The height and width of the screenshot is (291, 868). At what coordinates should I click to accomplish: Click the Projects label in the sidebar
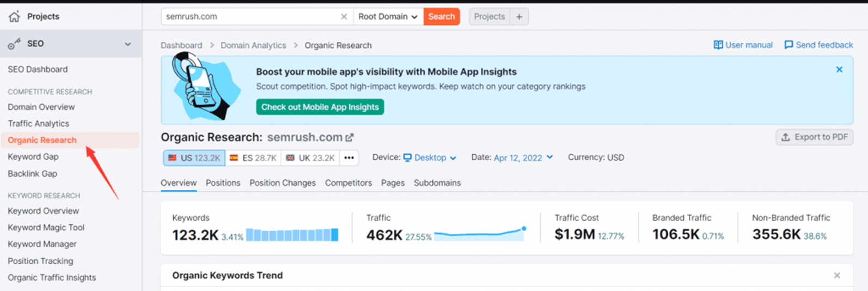43,16
